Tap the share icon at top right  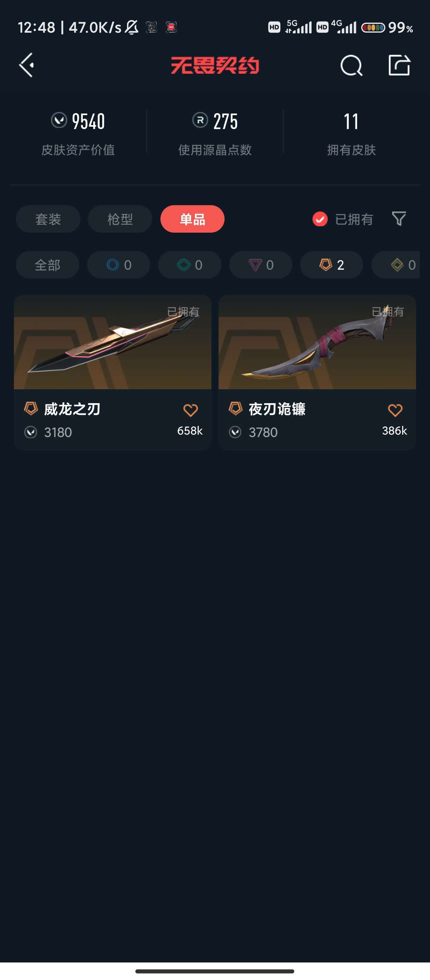(x=399, y=65)
